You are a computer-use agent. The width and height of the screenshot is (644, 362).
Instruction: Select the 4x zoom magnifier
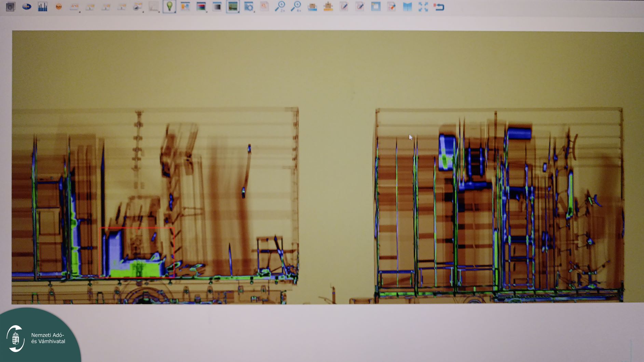click(296, 6)
